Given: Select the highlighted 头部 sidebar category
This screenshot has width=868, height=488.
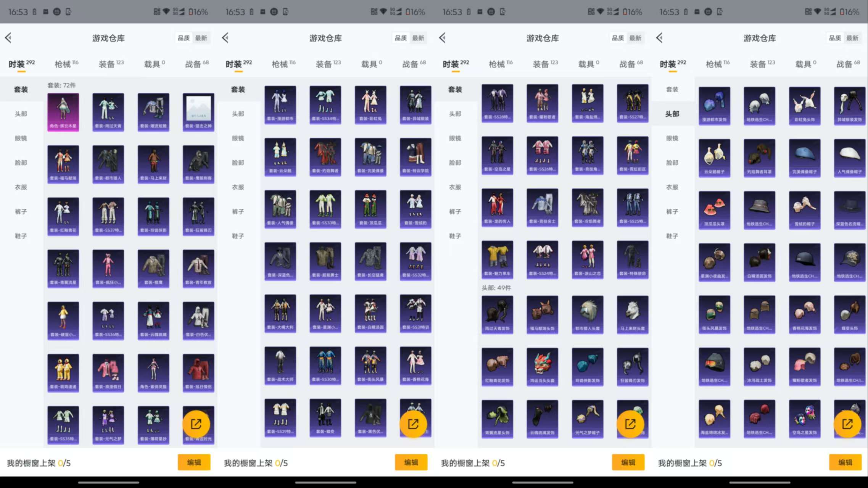Looking at the screenshot, I should coord(672,114).
